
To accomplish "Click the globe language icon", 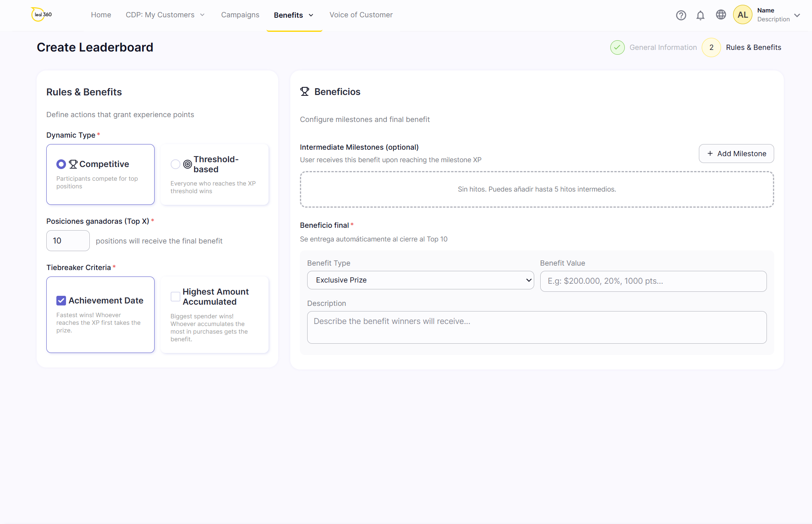I will [721, 15].
